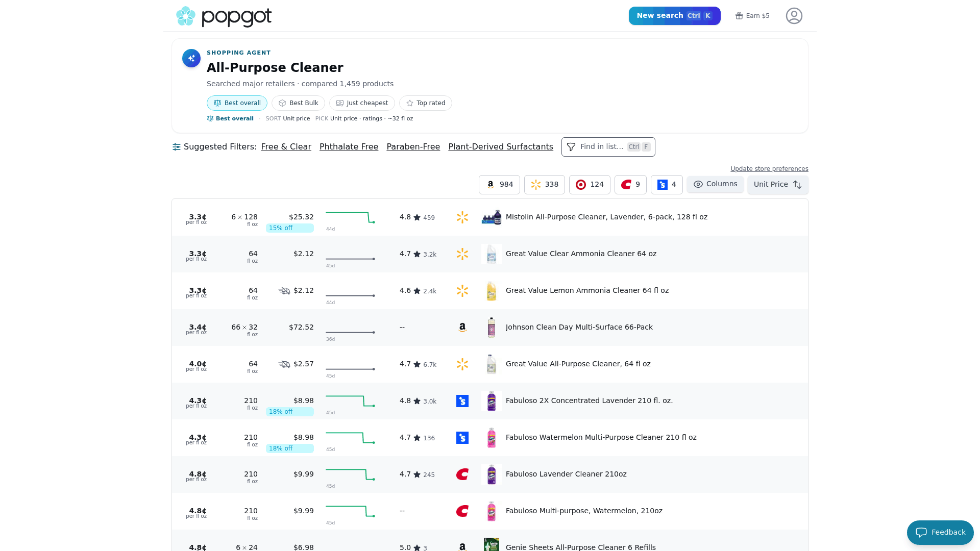
Task: Apply the Free & Clear filter
Action: (x=286, y=147)
